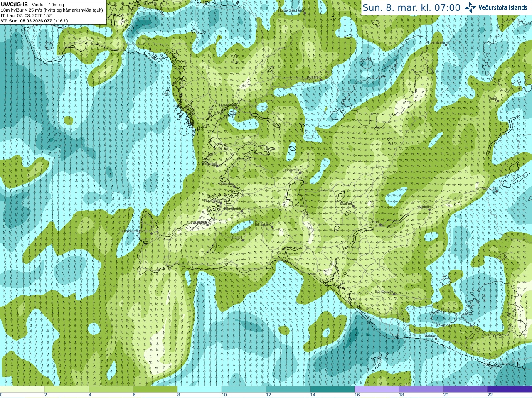The image size is (532, 398).
Task: Click the 0–2 m/s palest legend swatch
Action: coord(22,389)
